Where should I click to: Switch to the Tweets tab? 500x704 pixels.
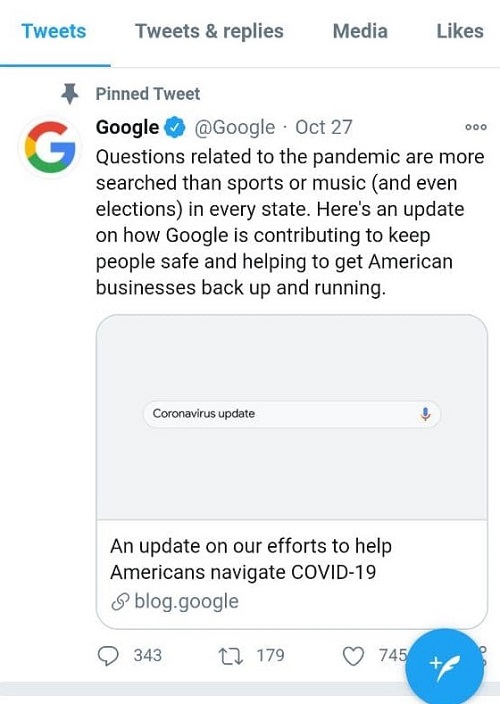(x=54, y=31)
